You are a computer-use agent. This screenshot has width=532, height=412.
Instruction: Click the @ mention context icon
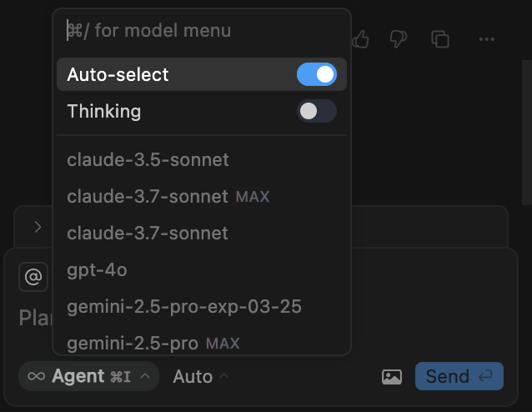[x=33, y=277]
